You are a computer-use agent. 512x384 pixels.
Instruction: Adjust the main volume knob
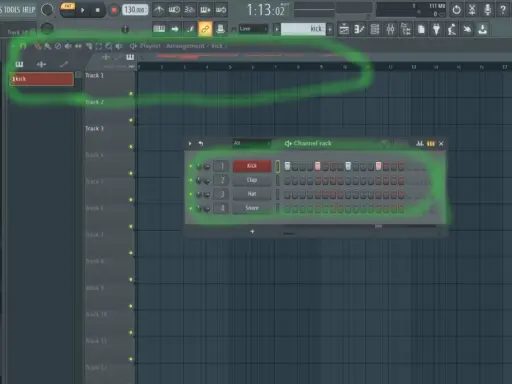click(x=47, y=10)
